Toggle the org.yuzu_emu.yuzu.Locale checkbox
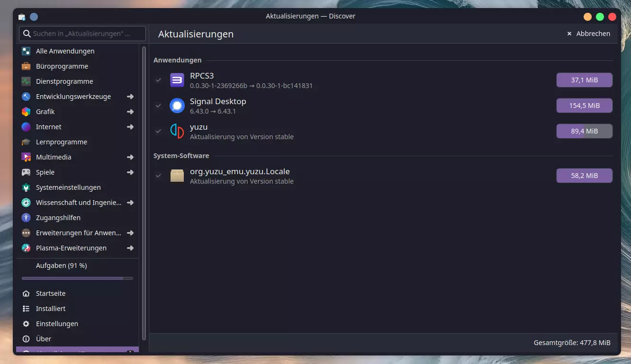 [x=158, y=176]
